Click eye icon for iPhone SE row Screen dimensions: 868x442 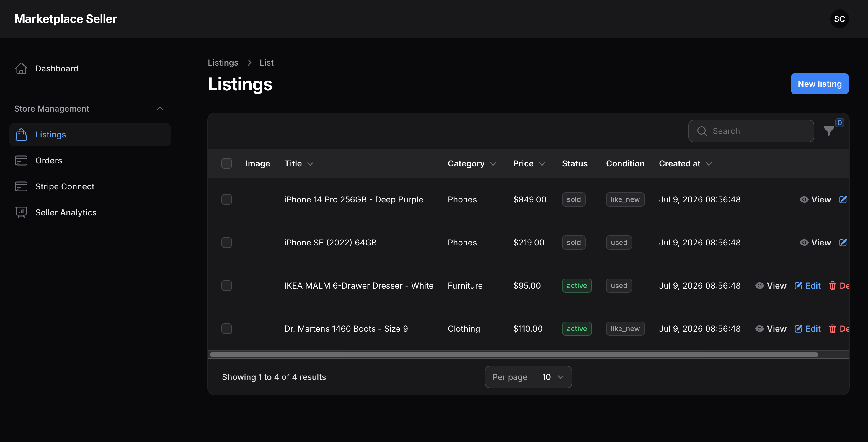(x=804, y=242)
